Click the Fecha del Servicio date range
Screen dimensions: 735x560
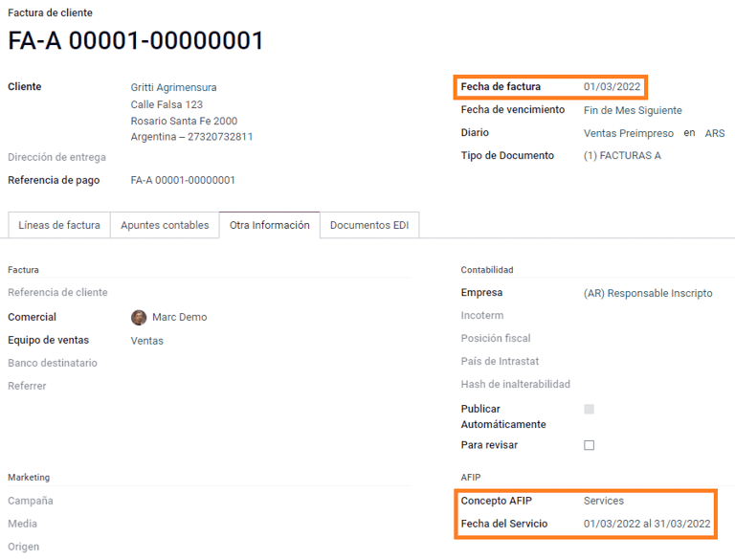(x=646, y=524)
